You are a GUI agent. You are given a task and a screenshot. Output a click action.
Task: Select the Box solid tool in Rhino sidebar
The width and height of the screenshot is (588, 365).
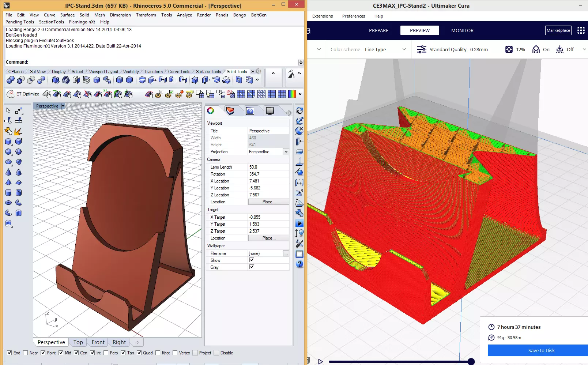click(8, 142)
